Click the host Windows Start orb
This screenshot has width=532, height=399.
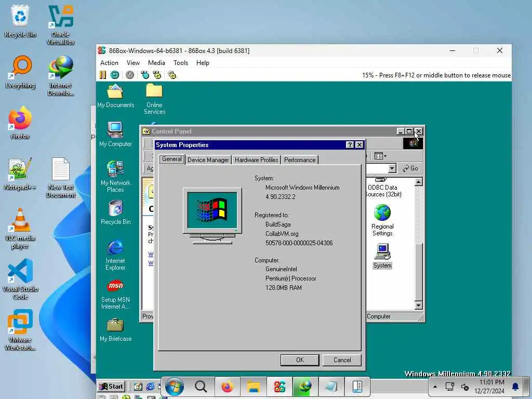tap(175, 387)
